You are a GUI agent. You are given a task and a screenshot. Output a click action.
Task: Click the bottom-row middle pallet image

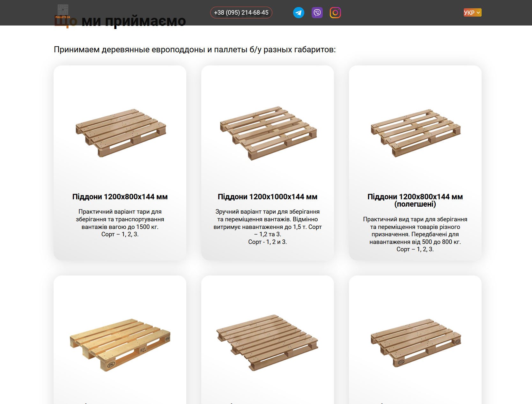point(267,343)
